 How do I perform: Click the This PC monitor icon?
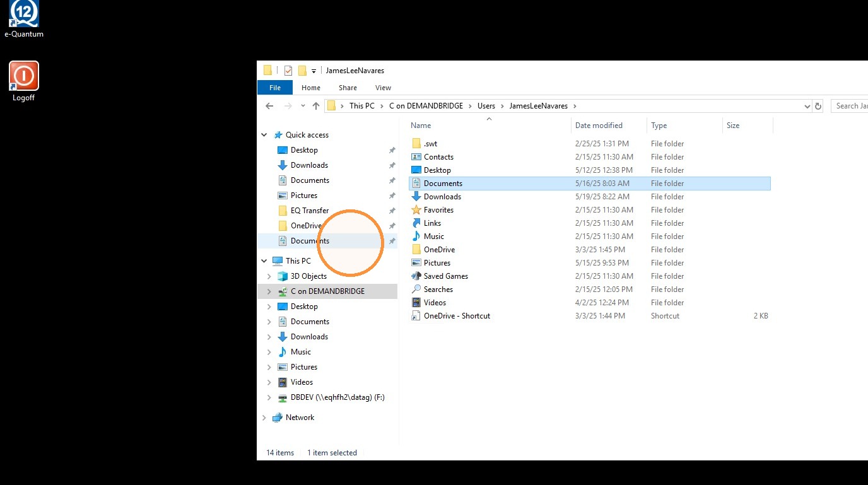coord(278,261)
